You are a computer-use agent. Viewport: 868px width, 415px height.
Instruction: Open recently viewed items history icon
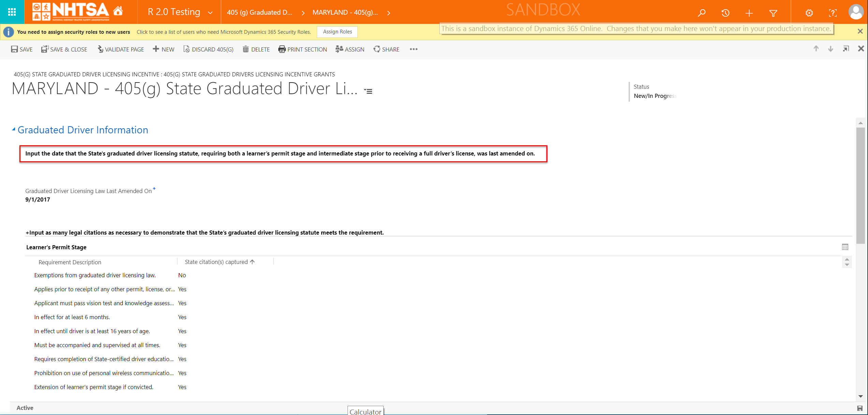[725, 13]
